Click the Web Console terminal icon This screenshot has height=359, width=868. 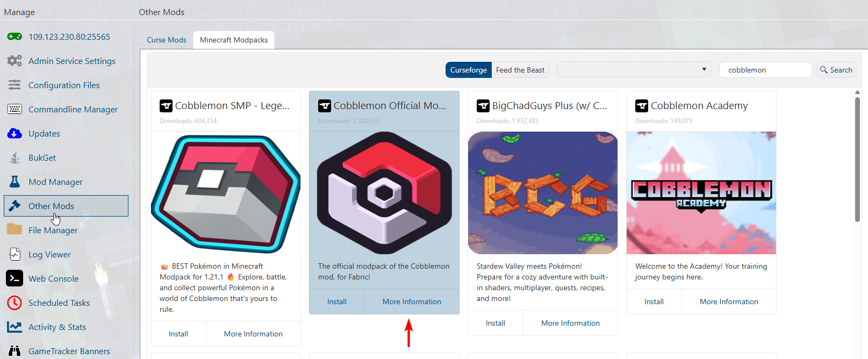(15, 278)
